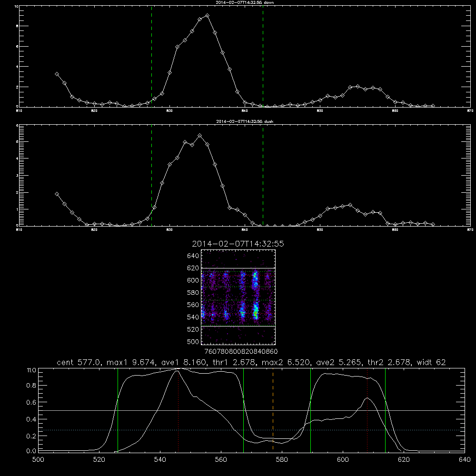
Task: Click the green vertical line near 567 in bottom plot
Action: tap(243, 410)
